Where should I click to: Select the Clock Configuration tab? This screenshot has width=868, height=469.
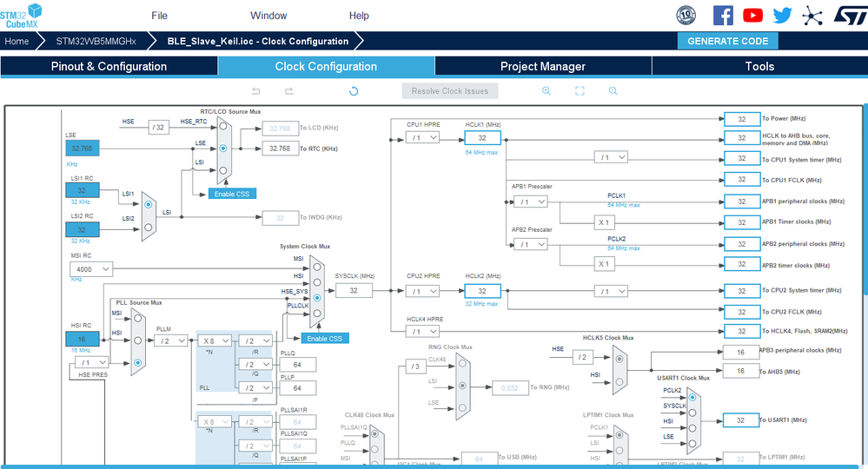326,66
